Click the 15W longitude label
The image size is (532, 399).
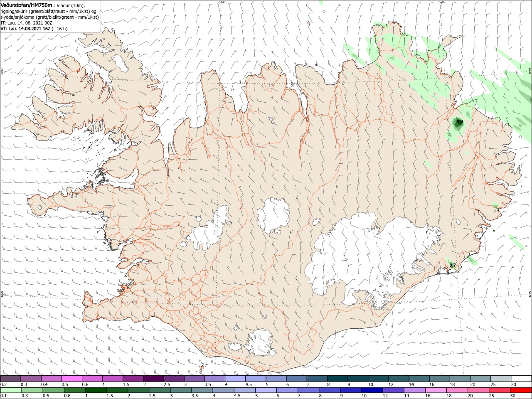point(440,2)
